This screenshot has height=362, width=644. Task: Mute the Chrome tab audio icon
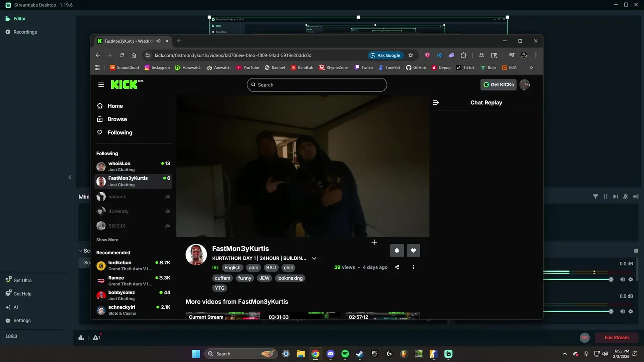(x=158, y=41)
